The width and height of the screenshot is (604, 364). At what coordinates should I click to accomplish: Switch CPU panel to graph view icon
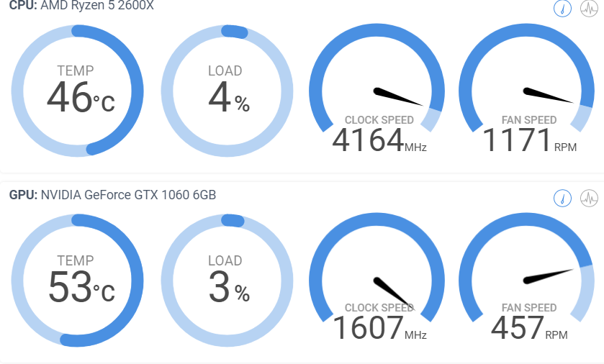589,8
